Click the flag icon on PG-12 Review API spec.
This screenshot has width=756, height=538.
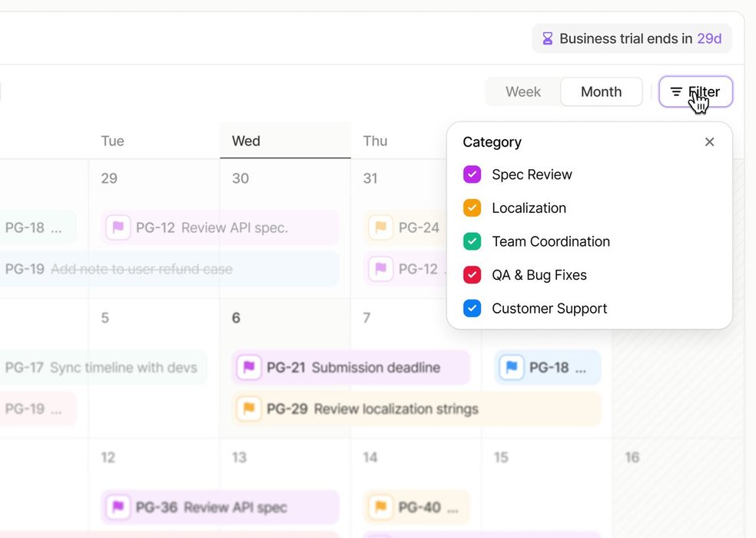tap(118, 227)
